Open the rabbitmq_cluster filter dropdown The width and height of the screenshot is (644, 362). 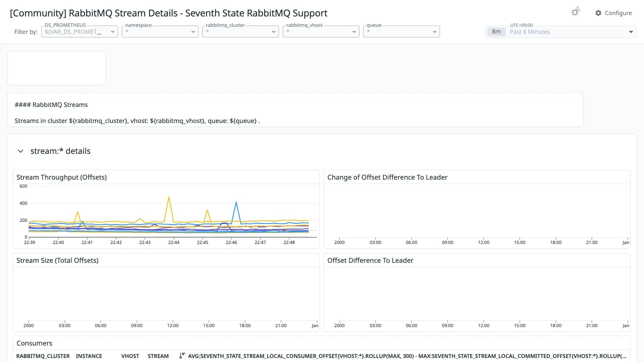[240, 32]
